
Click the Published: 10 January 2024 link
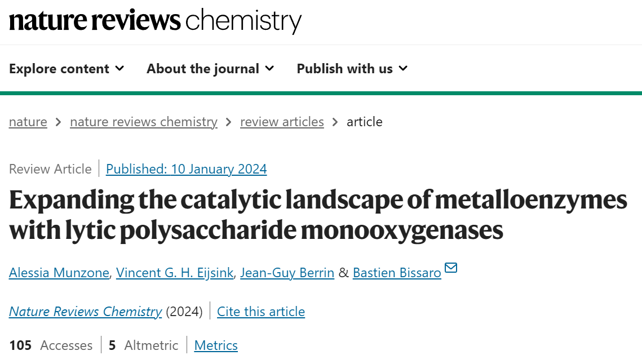(x=187, y=169)
